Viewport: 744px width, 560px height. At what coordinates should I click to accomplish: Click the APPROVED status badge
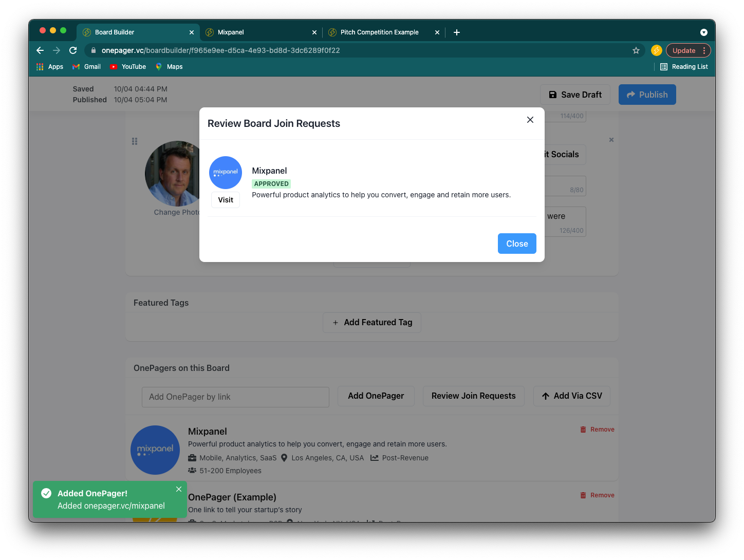click(x=271, y=184)
